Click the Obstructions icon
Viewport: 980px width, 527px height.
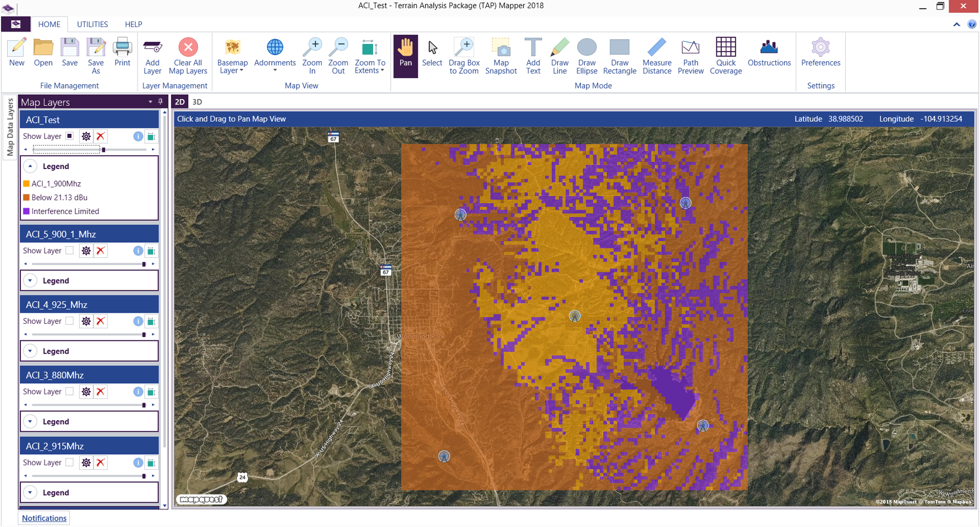pos(769,53)
